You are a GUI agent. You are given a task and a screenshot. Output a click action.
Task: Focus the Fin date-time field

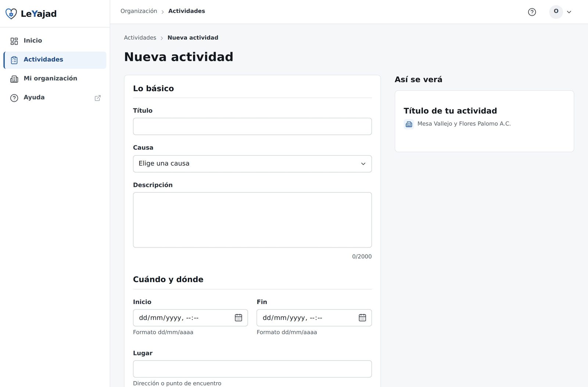[314, 318]
